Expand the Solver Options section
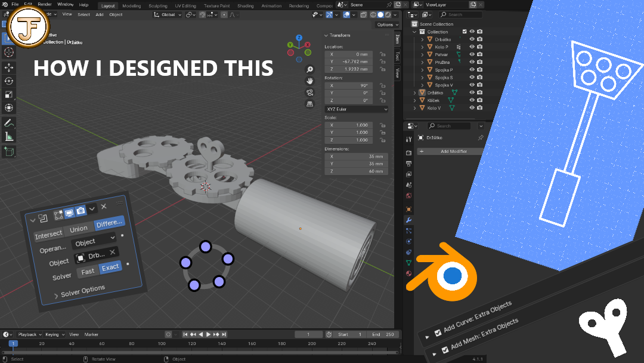The image size is (644, 363). [80, 291]
